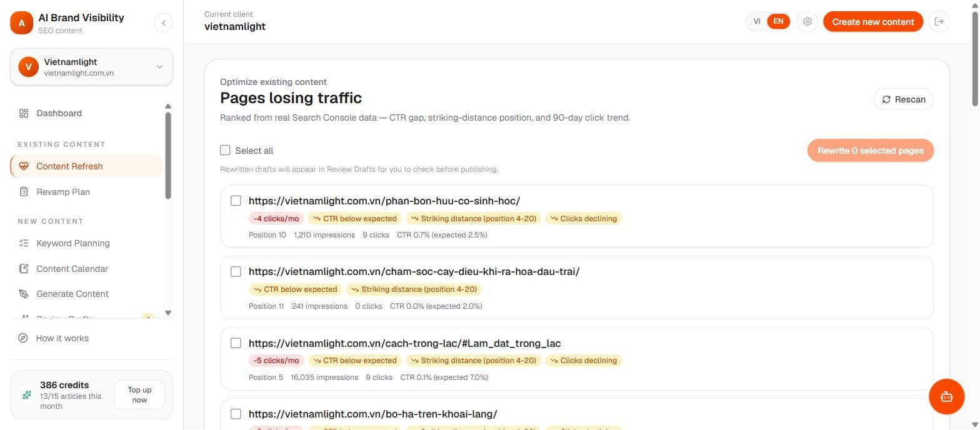The image size is (980, 430).
Task: Click Striking distance tag on cach-trong-lac row
Action: (x=473, y=360)
